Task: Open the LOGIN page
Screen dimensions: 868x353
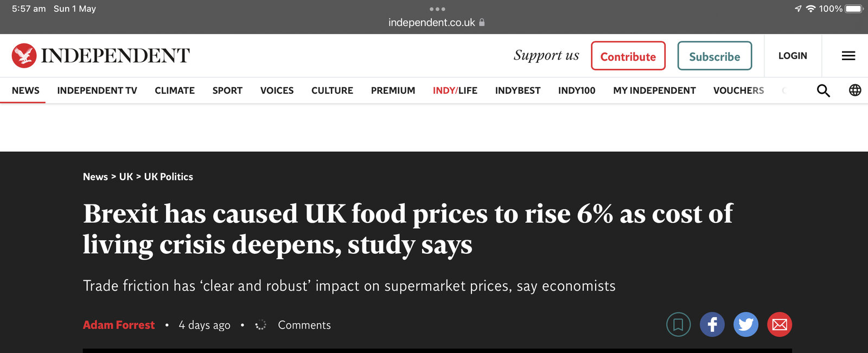Action: point(793,56)
